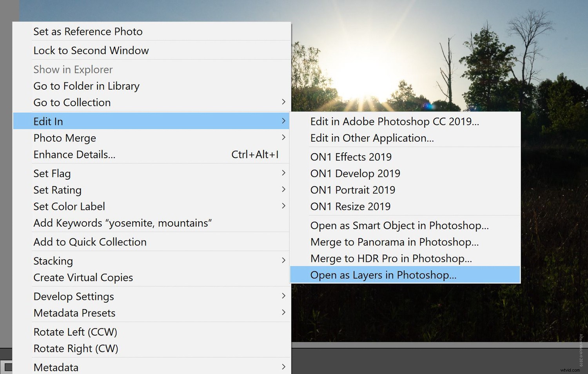Add photo to Quick Collection
This screenshot has height=374, width=588.
tap(90, 242)
